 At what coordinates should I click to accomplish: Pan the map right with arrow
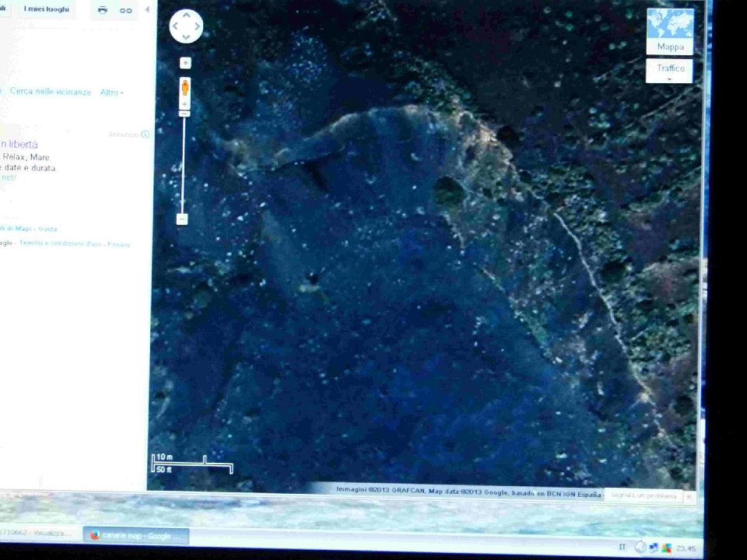[x=197, y=26]
